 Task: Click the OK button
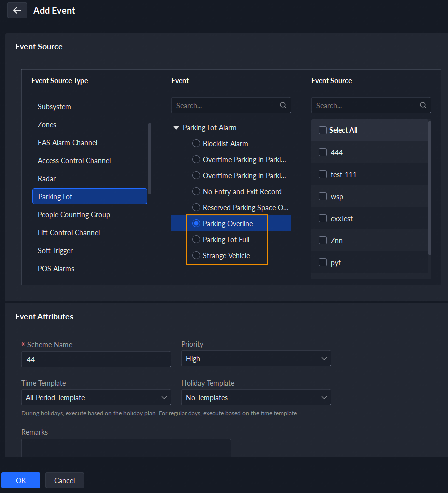pyautogui.click(x=21, y=480)
